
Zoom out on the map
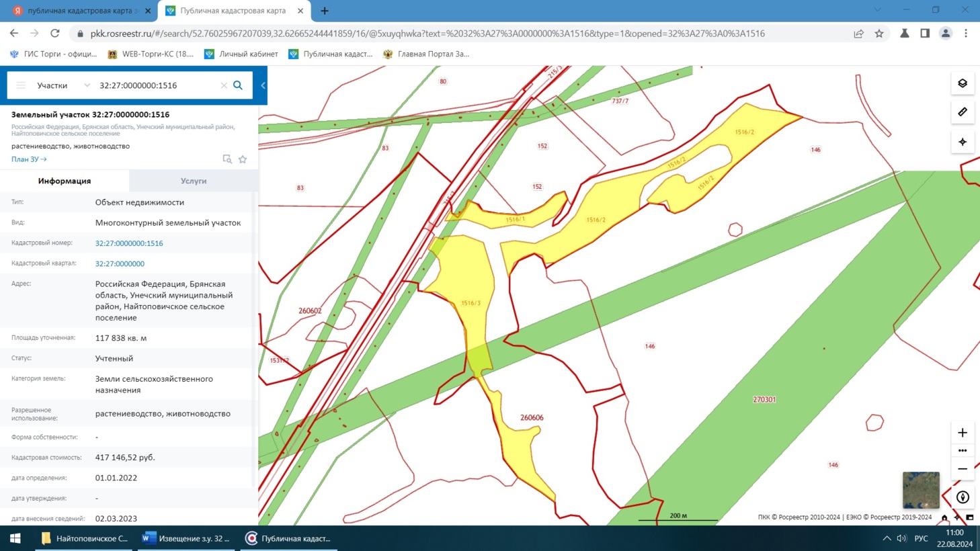[x=963, y=469]
